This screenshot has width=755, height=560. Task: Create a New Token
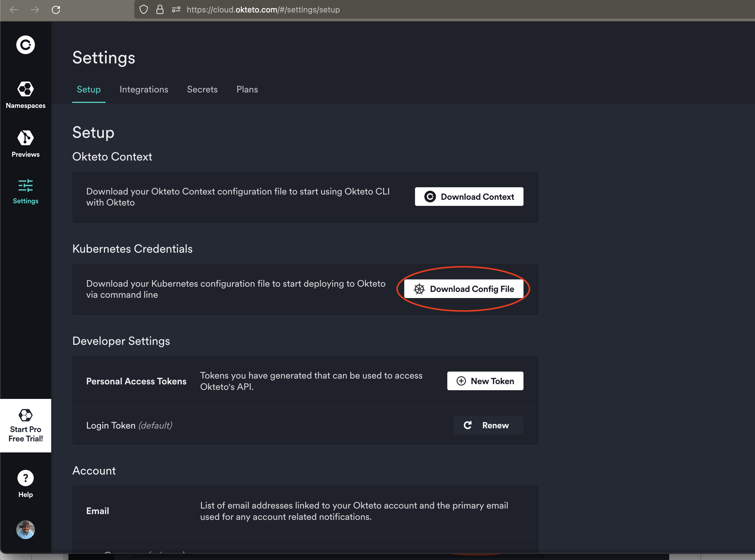pos(485,381)
